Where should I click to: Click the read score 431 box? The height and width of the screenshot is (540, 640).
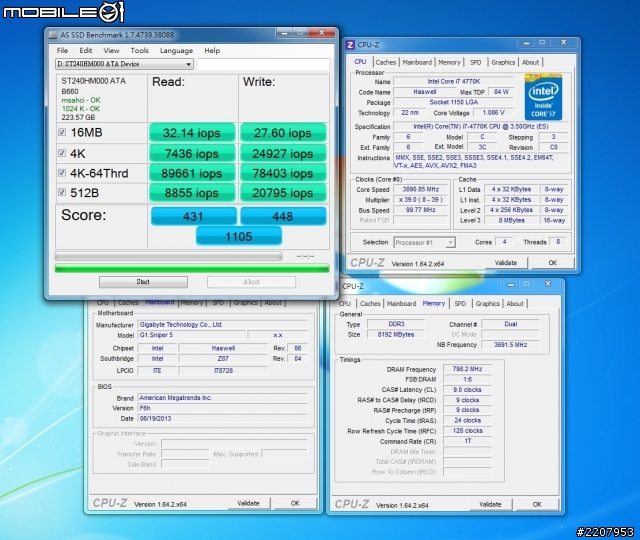[193, 216]
